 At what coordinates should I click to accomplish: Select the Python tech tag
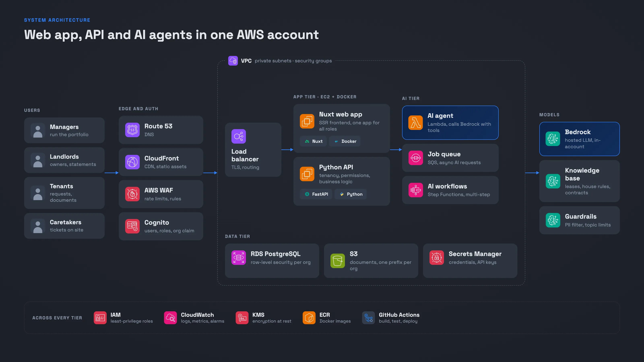(x=351, y=194)
